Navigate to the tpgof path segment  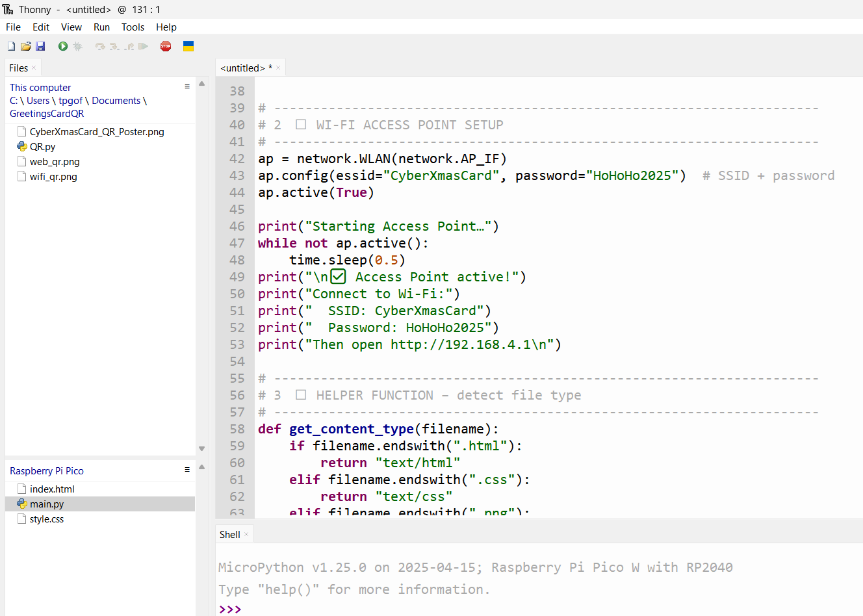pyautogui.click(x=70, y=101)
